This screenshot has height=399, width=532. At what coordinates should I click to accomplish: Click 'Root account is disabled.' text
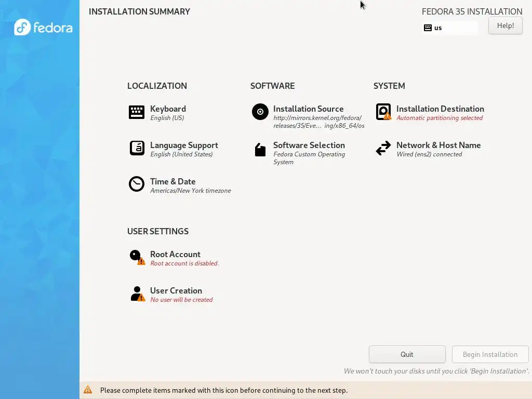pyautogui.click(x=184, y=263)
